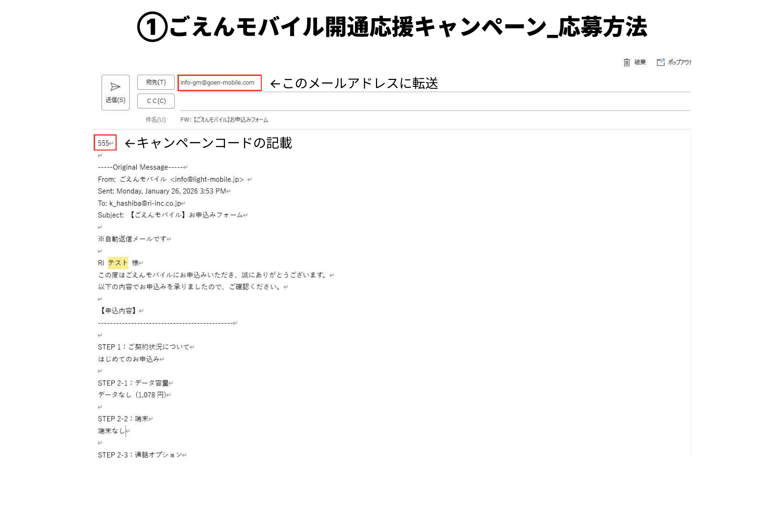This screenshot has height=532, width=781.
Task: Click the FW: subject line text field
Action: click(224, 120)
